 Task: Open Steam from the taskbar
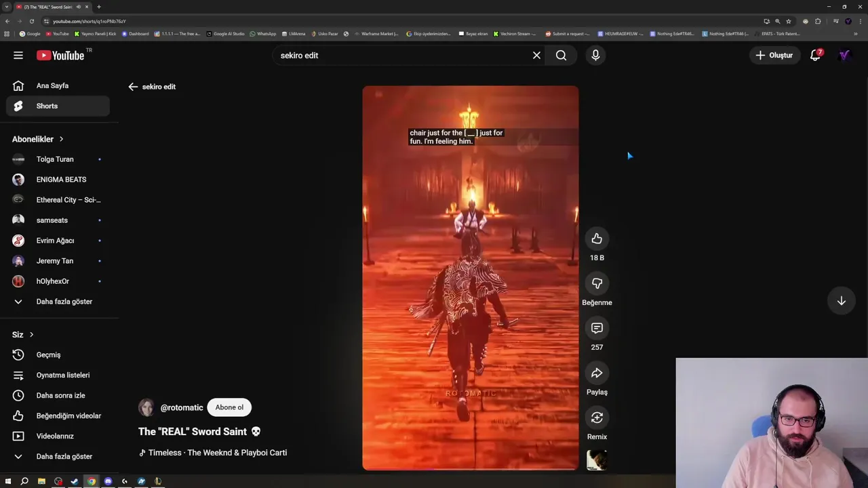pos(75,481)
